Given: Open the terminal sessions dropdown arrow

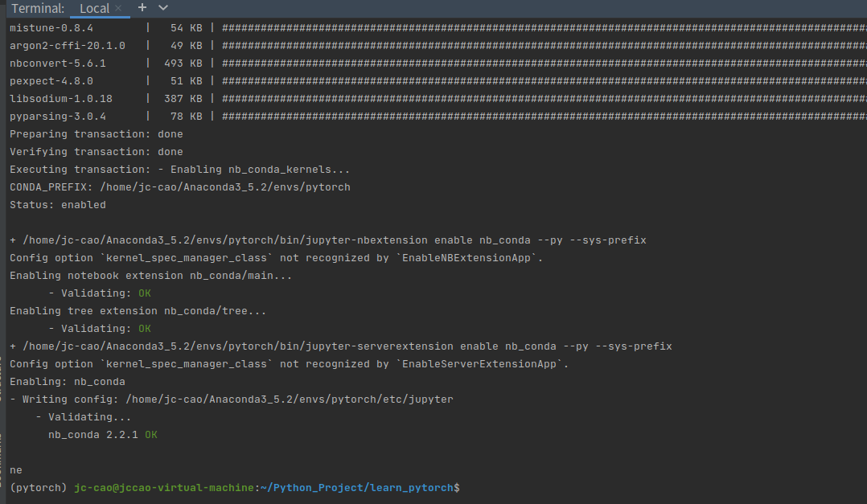Looking at the screenshot, I should point(162,8).
